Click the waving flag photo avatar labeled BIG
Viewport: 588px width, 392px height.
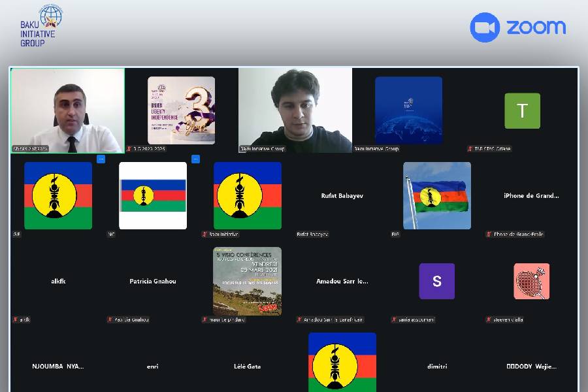coord(437,195)
